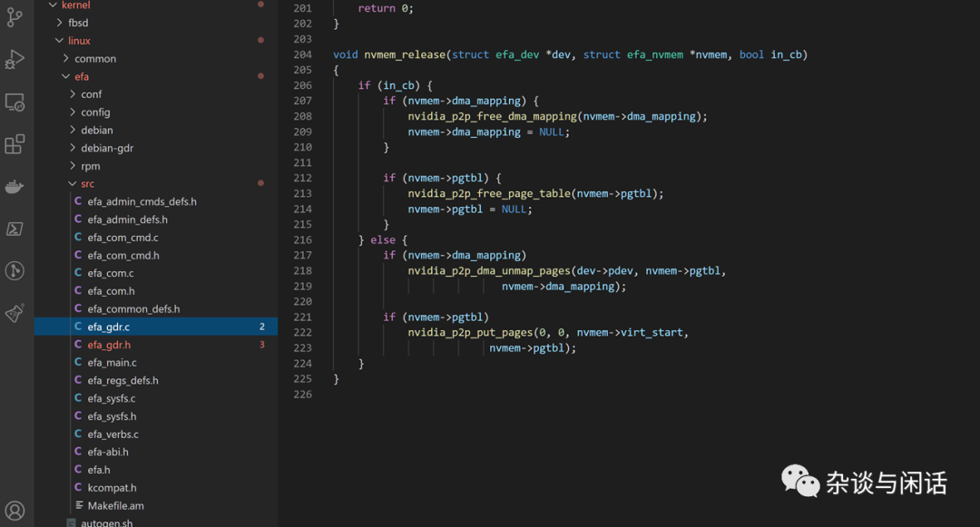Screen dimensions: 980x527
Task: Click the problems badge '2' on efa_gdr.c
Action: (x=262, y=327)
